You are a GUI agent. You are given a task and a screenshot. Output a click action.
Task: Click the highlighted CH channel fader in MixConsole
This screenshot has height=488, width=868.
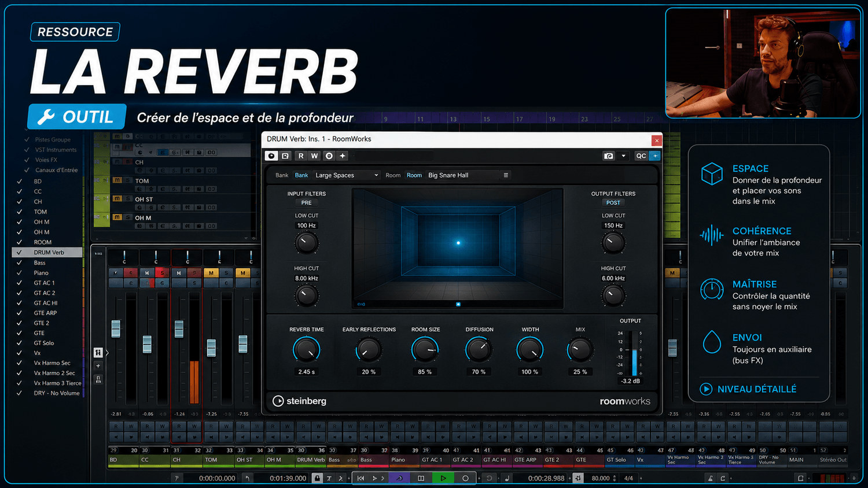[x=179, y=328]
